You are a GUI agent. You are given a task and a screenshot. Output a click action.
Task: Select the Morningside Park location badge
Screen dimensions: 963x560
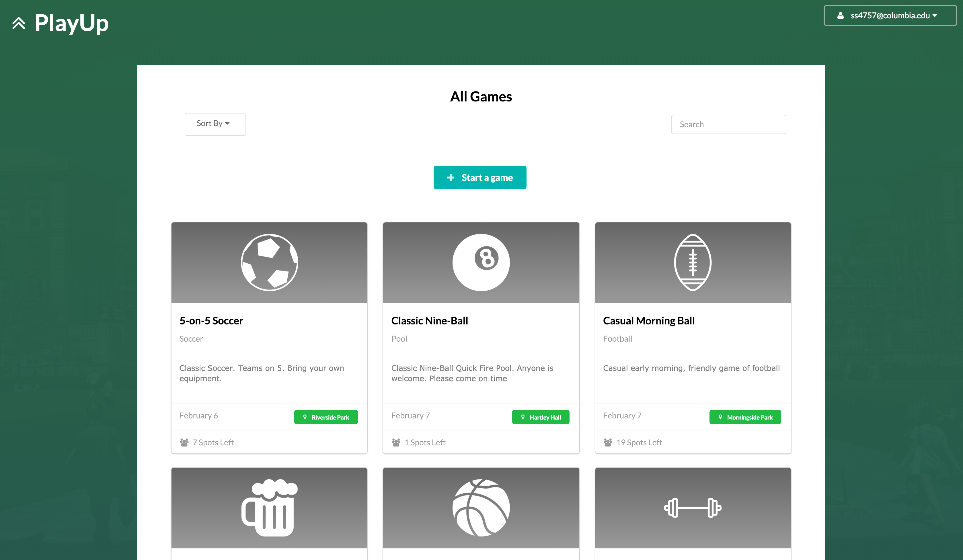(745, 417)
